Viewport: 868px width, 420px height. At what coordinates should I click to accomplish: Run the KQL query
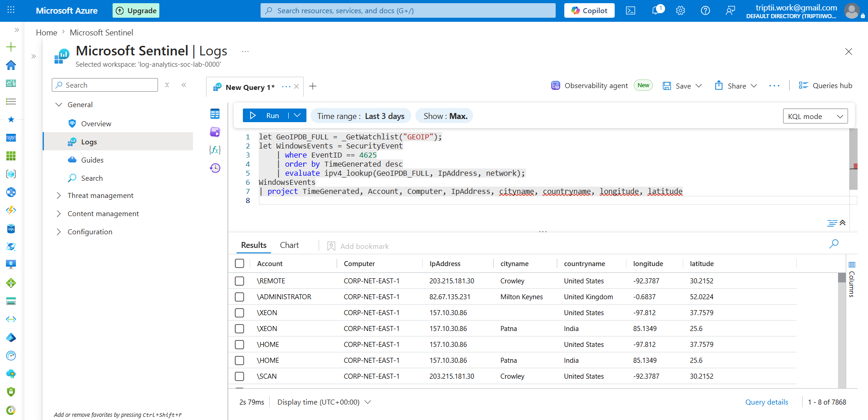tap(266, 115)
